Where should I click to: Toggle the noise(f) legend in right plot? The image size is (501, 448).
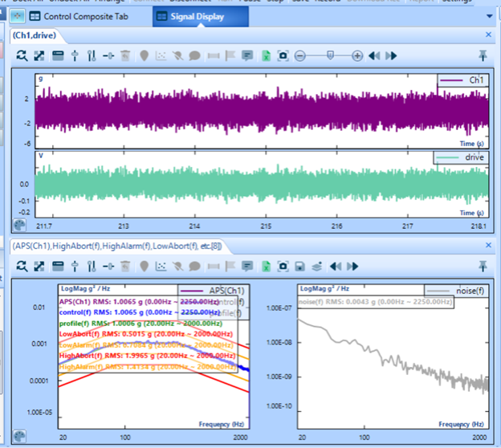(458, 291)
